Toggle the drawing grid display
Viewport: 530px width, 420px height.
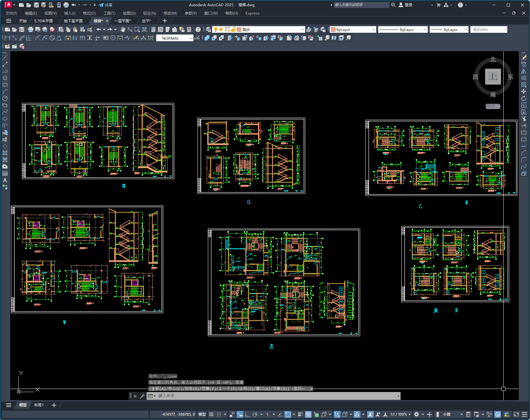coord(211,414)
